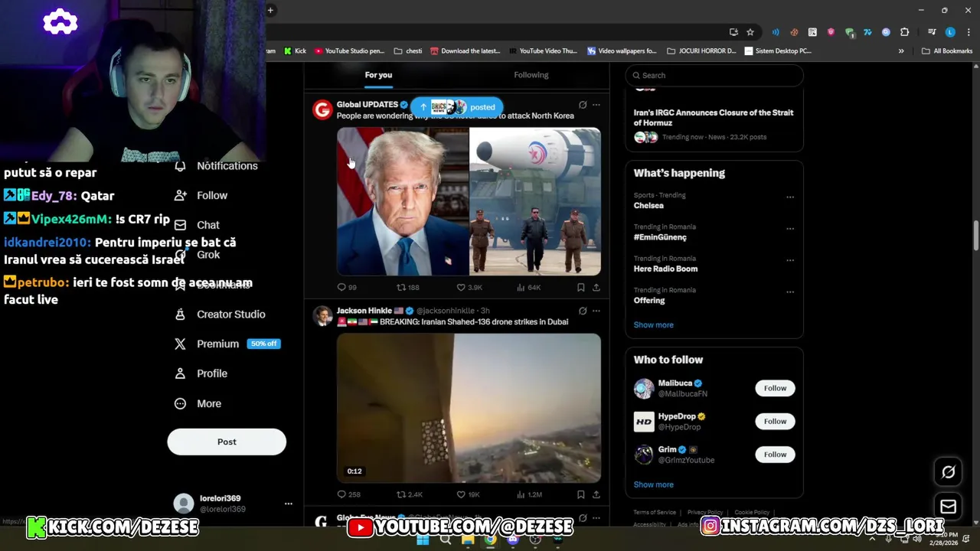Open the Grok floating button
The width and height of the screenshot is (980, 551).
948,472
